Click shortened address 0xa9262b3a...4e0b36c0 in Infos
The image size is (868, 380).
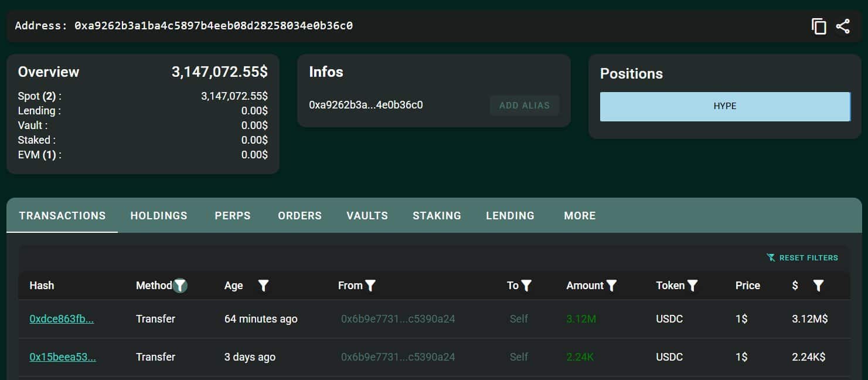pyautogui.click(x=366, y=106)
